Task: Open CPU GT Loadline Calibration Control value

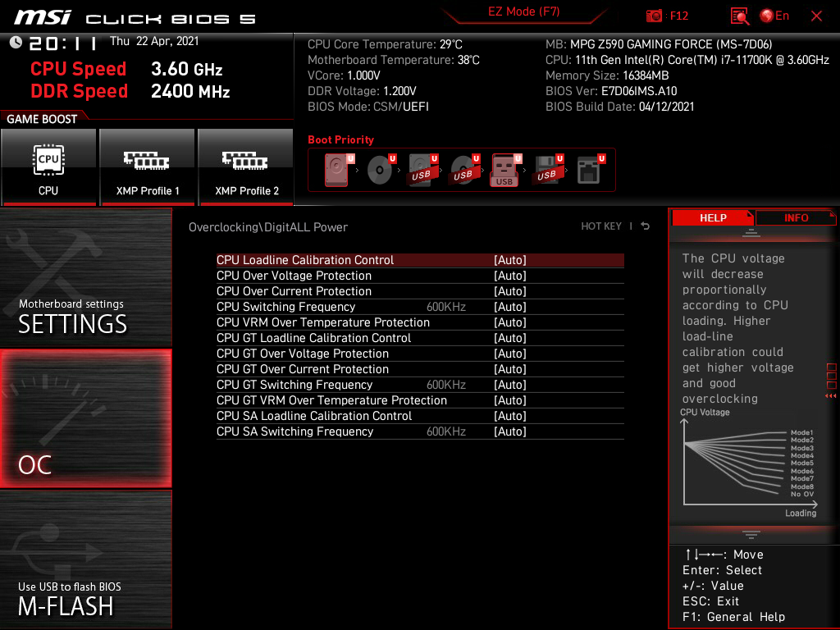Action: coord(510,337)
